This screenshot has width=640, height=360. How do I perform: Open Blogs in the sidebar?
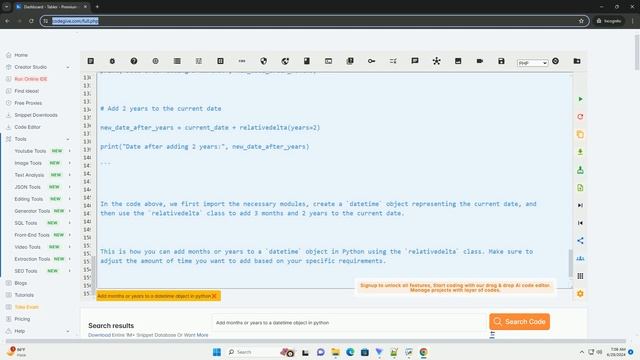20,283
